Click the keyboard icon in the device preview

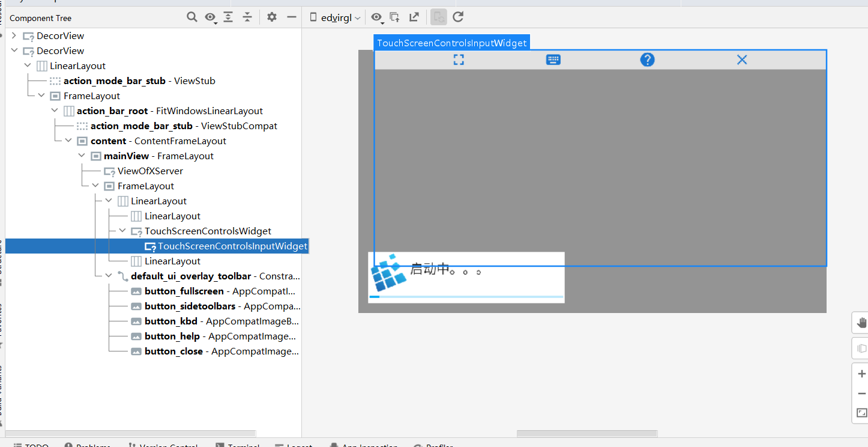click(x=553, y=59)
